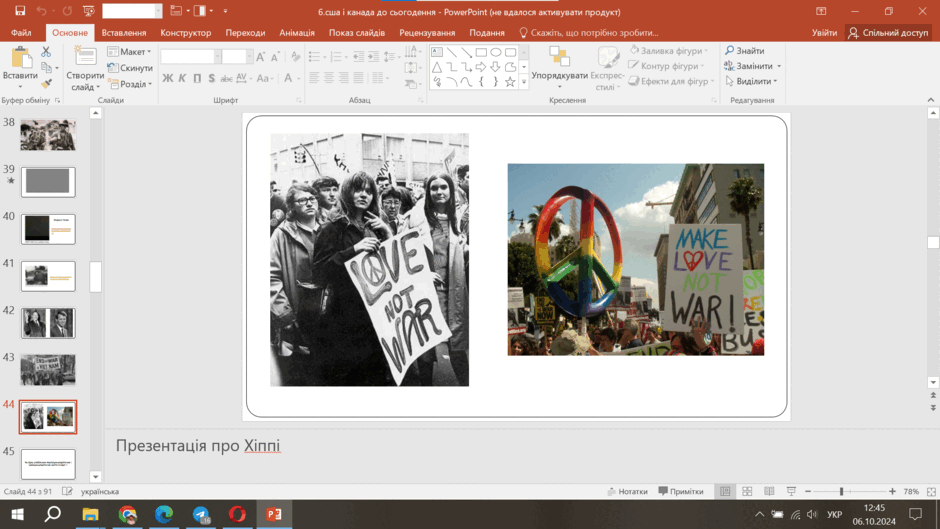
Task: Insert a text box shape
Action: 437,52
